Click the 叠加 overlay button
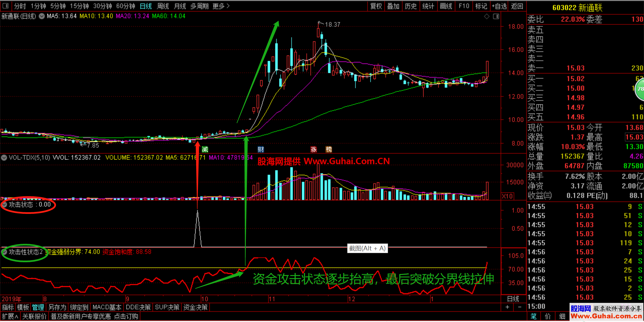 [x=393, y=6]
